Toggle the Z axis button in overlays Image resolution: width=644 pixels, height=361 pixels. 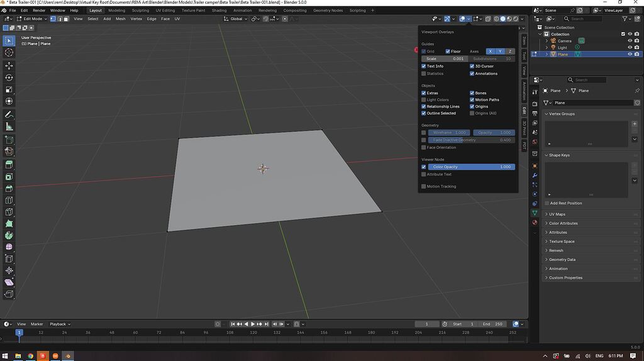510,52
